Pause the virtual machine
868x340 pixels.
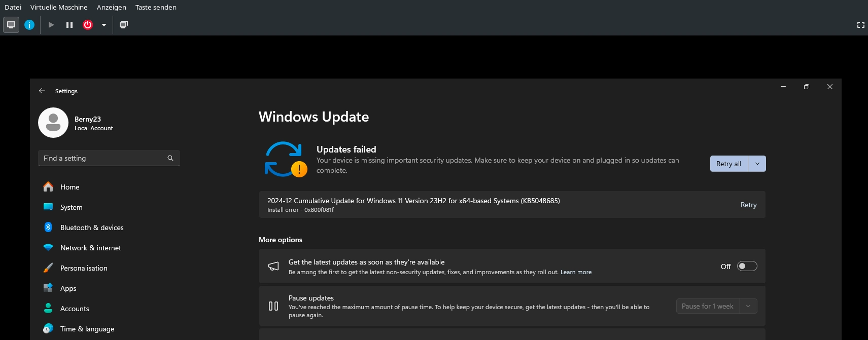[x=70, y=25]
